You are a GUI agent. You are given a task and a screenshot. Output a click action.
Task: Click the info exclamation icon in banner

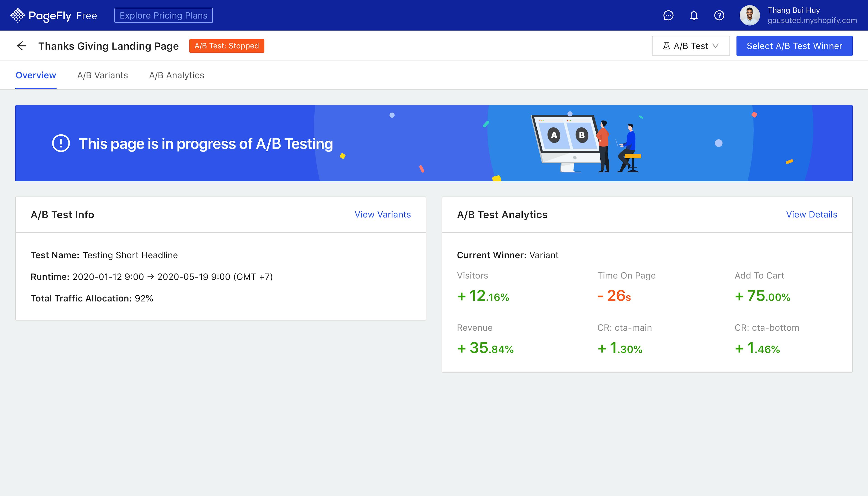61,143
